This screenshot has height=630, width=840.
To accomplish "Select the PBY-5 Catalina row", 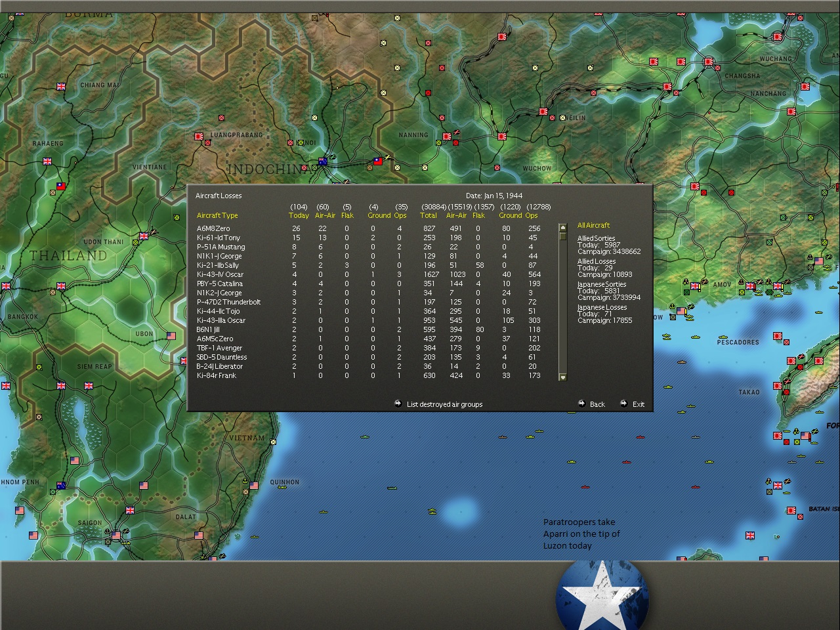I will point(367,283).
